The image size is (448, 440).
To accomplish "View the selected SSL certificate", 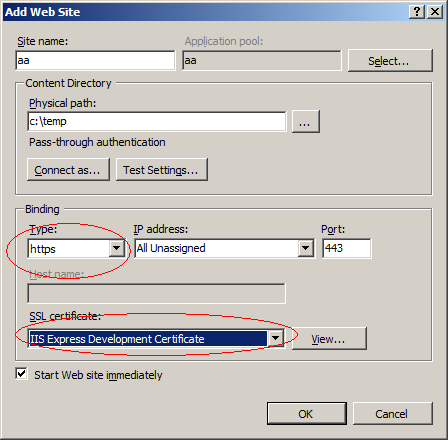I will point(329,339).
